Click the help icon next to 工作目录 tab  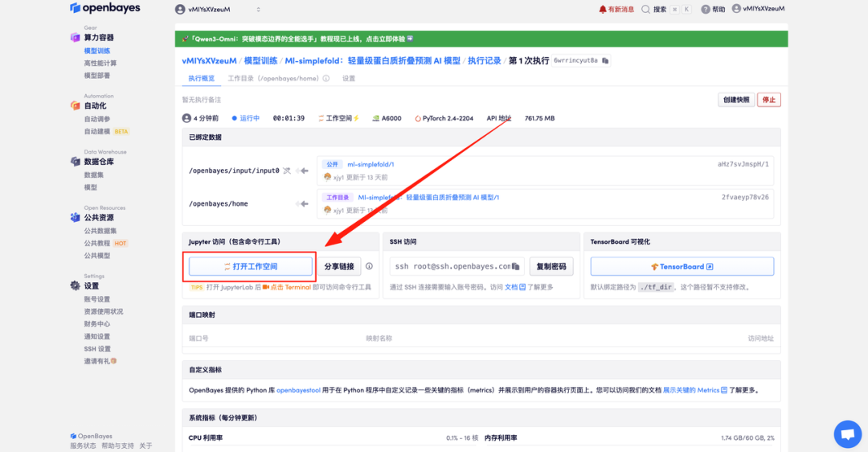(x=326, y=79)
